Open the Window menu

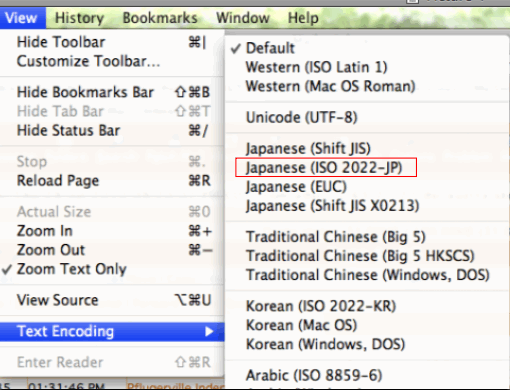click(243, 18)
